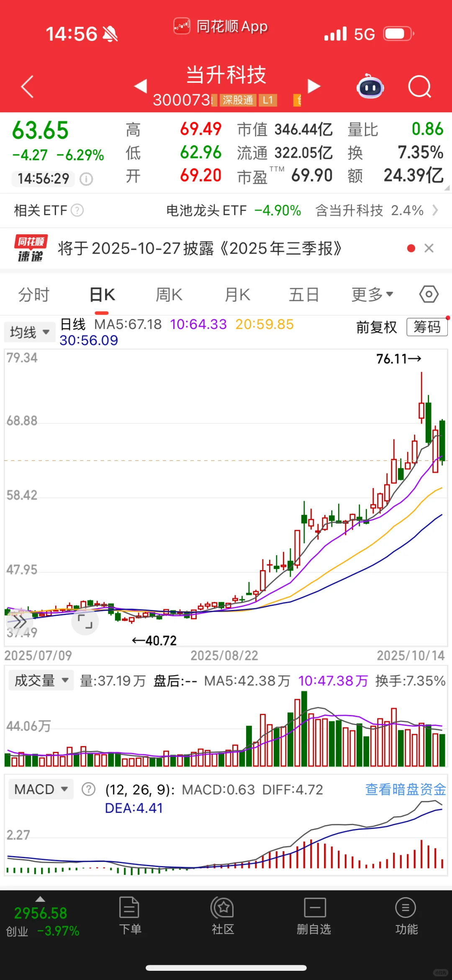
Task: Open the MACD indicator dropdown
Action: pos(41,790)
